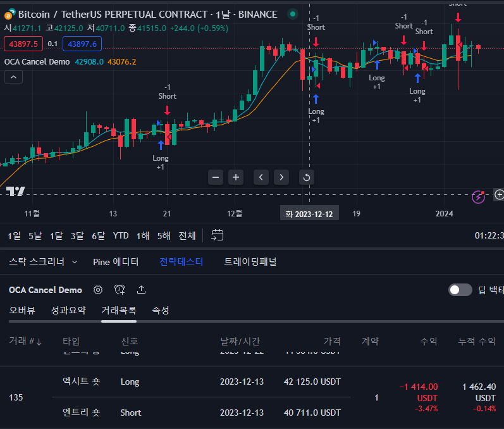Image resolution: width=504 pixels, height=429 pixels.
Task: Toggle the Deep Backtesting switch
Action: [x=460, y=290]
